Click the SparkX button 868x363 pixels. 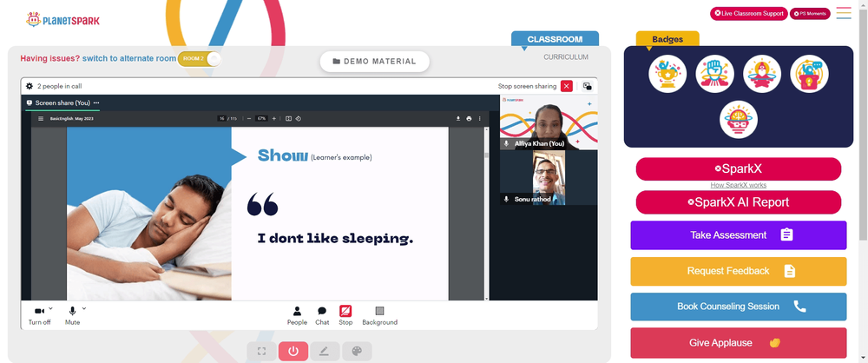point(739,169)
